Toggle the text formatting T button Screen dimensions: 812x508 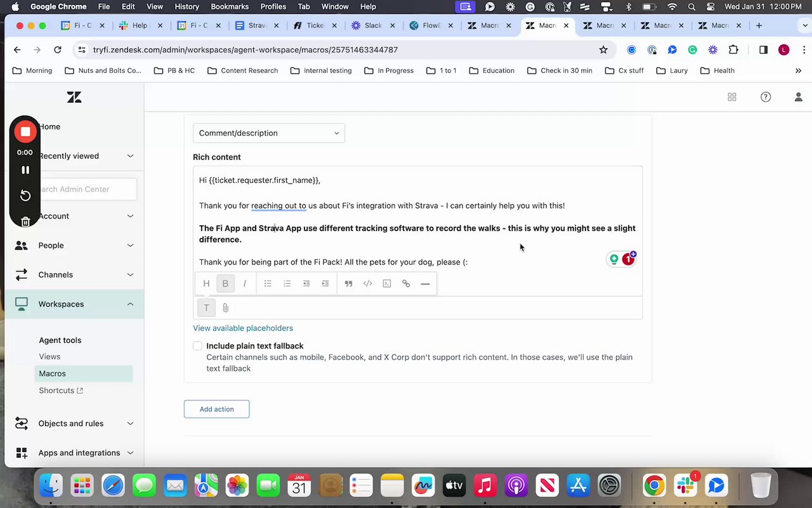click(206, 308)
